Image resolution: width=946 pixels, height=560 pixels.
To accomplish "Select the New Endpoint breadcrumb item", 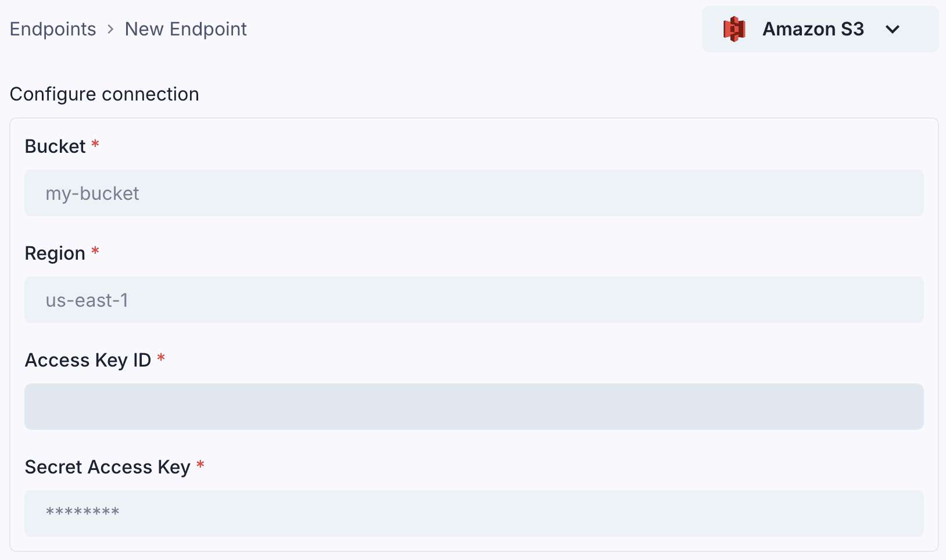I will [x=185, y=28].
